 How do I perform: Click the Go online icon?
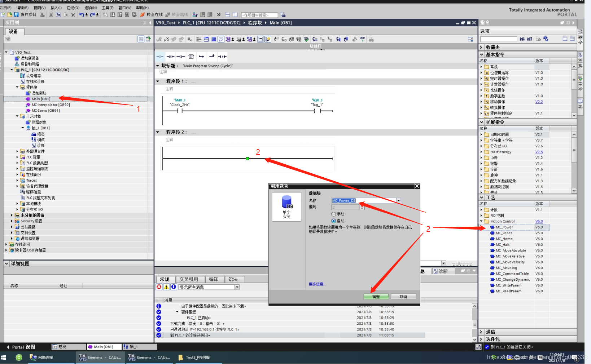tap(143, 15)
